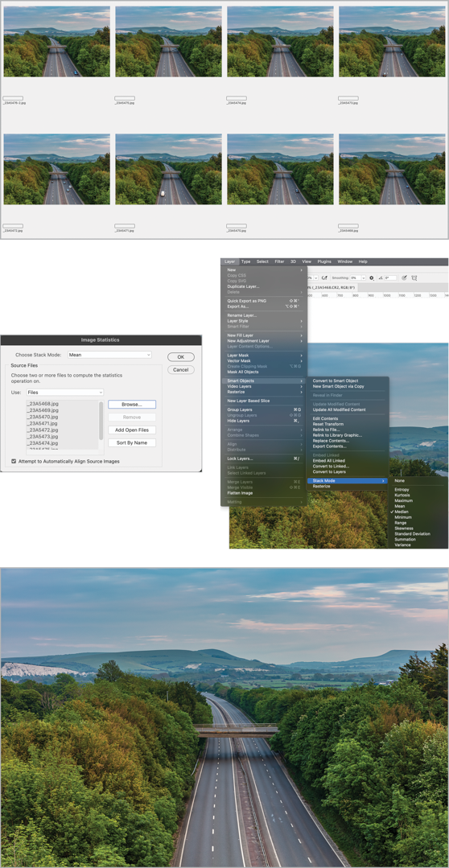Screen dimensions: 449x868
Task: Open the Layer menu in menu bar
Action: [x=230, y=261]
